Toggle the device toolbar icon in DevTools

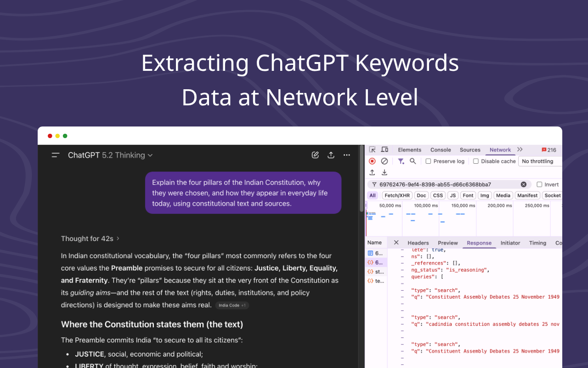pos(384,149)
